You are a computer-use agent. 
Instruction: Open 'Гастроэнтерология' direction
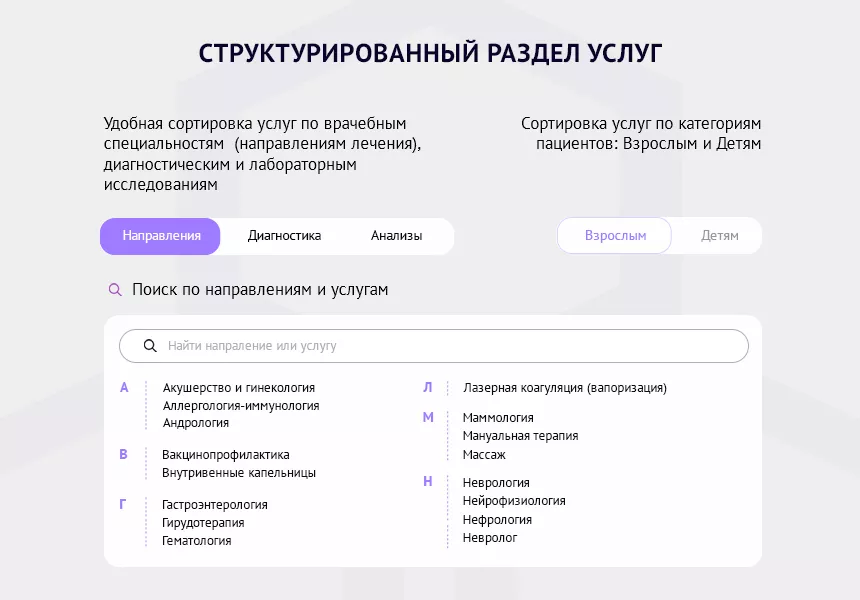[x=214, y=505]
